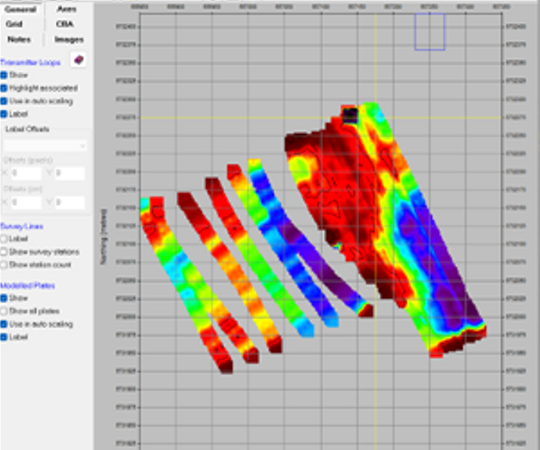Enable the Show station count checkbox
Viewport: 540px width, 450px height.
[x=4, y=265]
